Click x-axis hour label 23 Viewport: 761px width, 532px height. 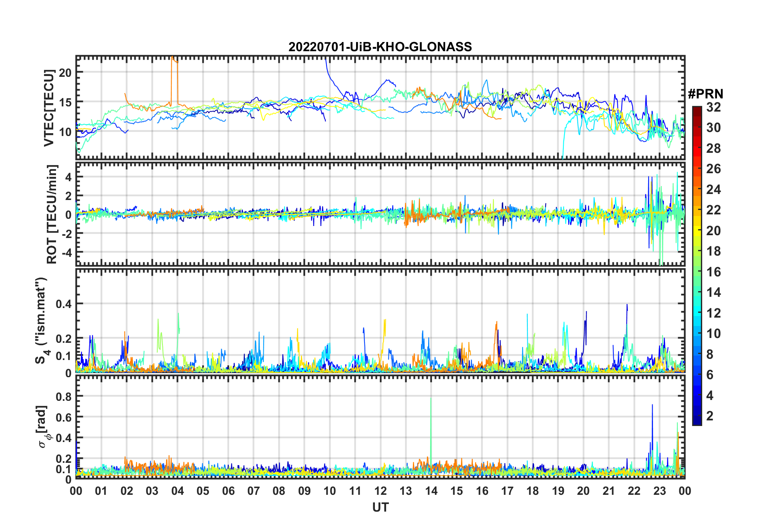660,491
